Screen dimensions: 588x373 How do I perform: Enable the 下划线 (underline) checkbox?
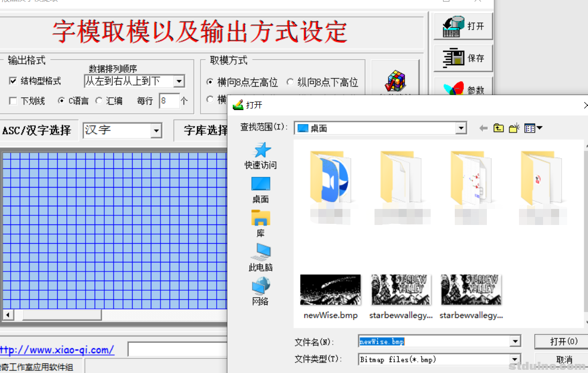12,101
